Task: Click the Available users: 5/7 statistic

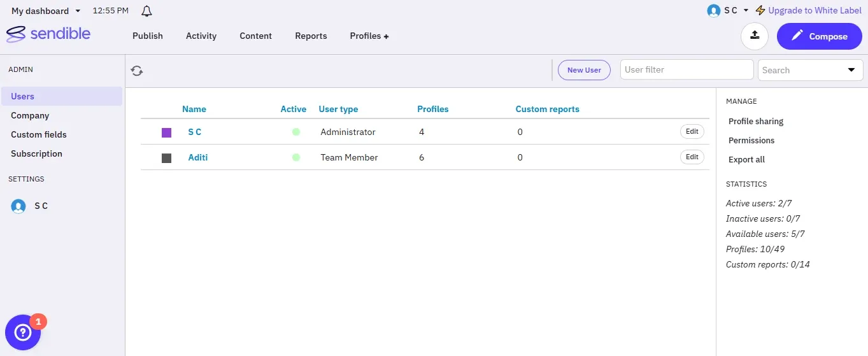Action: point(765,234)
